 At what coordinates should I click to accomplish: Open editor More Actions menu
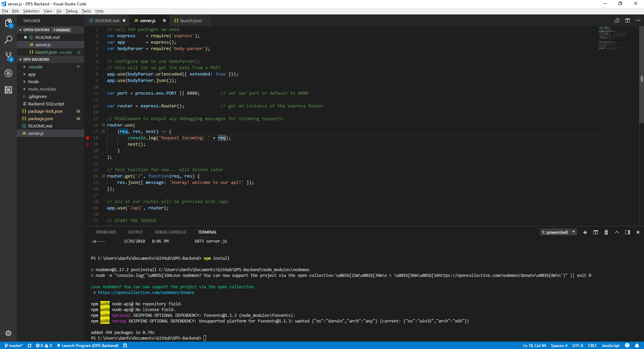(638, 20)
